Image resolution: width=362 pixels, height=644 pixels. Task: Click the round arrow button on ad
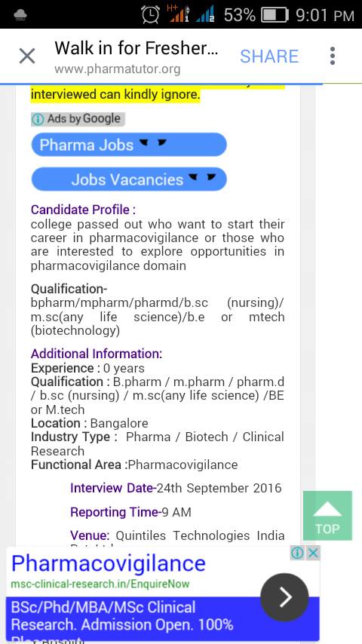pos(284,597)
